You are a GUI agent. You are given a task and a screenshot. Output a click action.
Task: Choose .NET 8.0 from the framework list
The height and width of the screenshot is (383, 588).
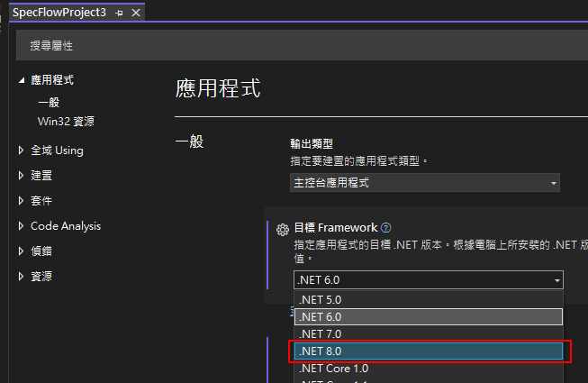429,351
